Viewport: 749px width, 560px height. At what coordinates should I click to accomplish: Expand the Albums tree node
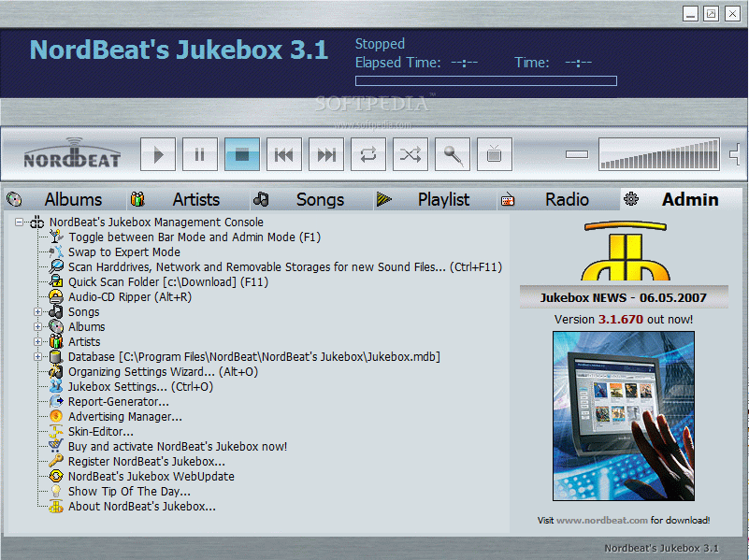[37, 327]
